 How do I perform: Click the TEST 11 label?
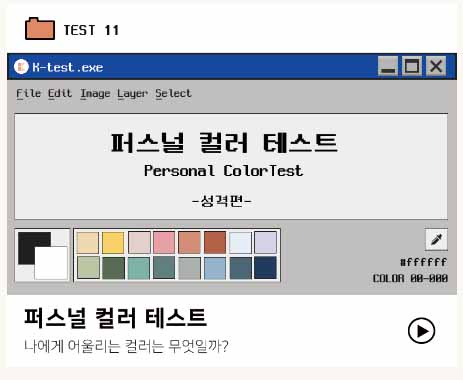click(x=91, y=30)
